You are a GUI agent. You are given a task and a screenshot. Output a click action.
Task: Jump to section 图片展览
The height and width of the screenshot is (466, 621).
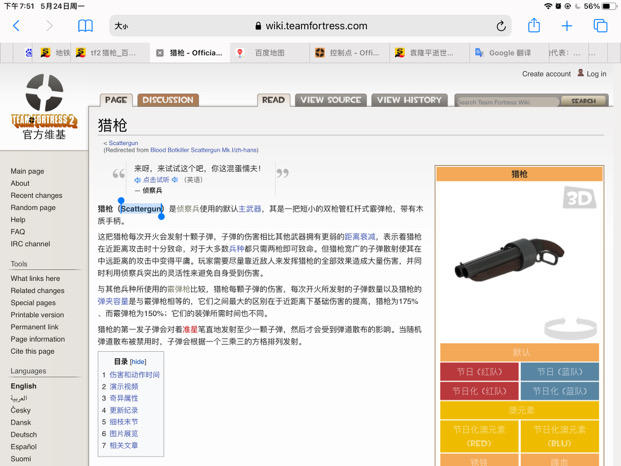(x=124, y=434)
